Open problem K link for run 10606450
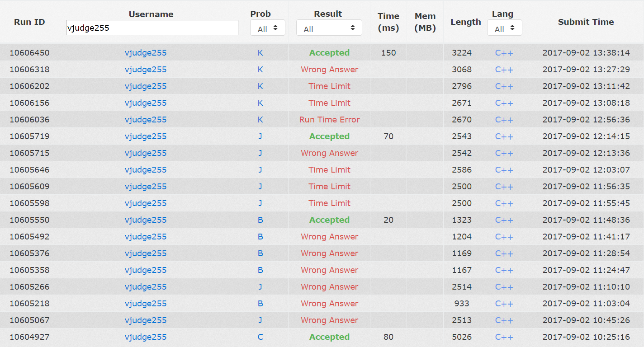Viewport: 644px width, 347px height. tap(260, 53)
